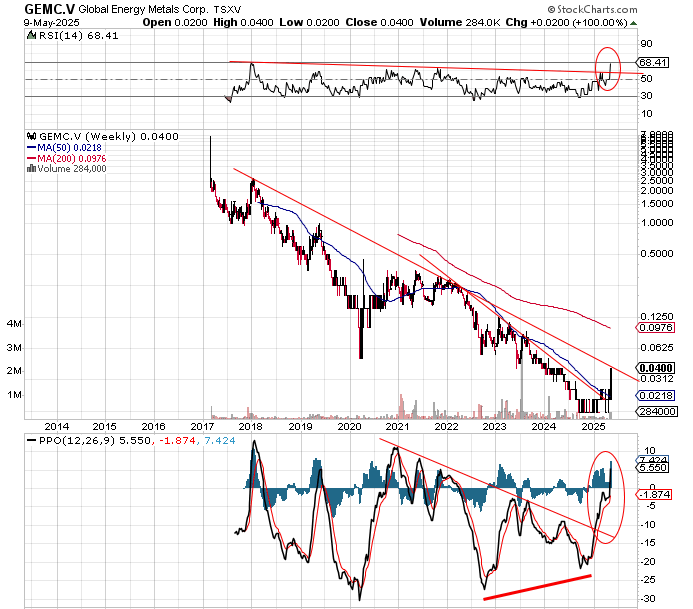This screenshot has height=609, width=693.
Task: Click the PPO(12,26,9) 5.550 indicator label
Action: (88, 441)
